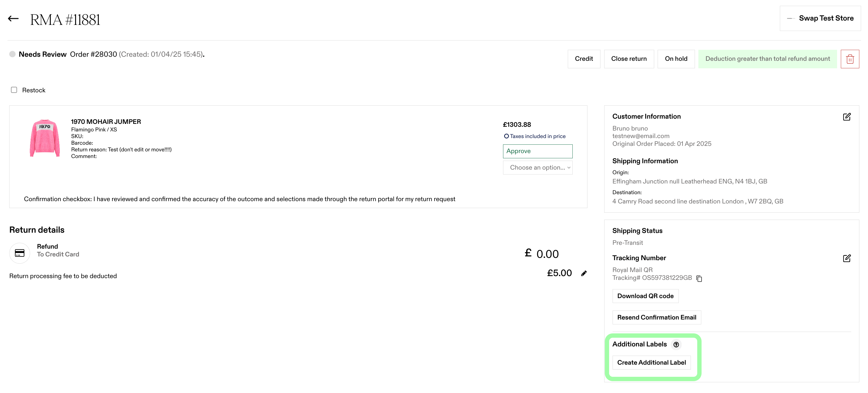Open the 1970 Mohair Jumper thumbnail
The height and width of the screenshot is (393, 868).
45,138
